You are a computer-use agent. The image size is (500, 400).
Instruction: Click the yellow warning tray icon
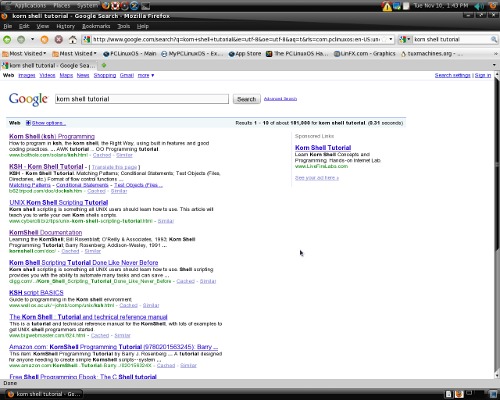[387, 6]
